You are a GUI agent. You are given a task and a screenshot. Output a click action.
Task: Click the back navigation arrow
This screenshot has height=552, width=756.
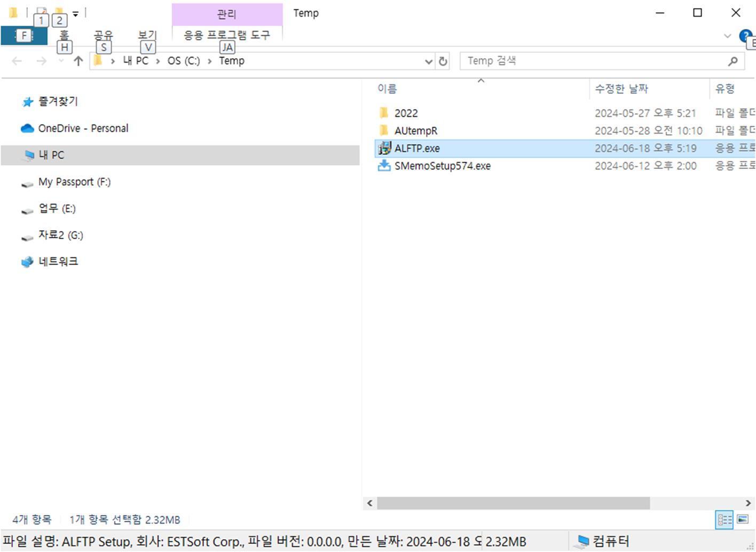coord(16,61)
